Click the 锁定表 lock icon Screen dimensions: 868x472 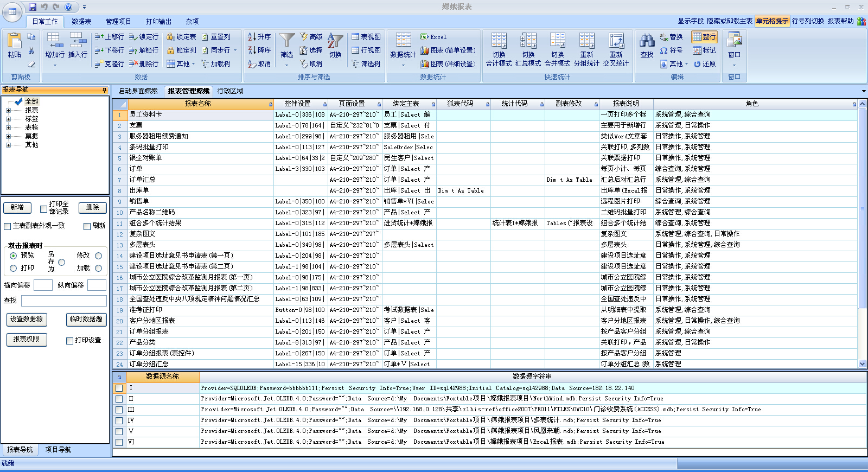coord(171,37)
